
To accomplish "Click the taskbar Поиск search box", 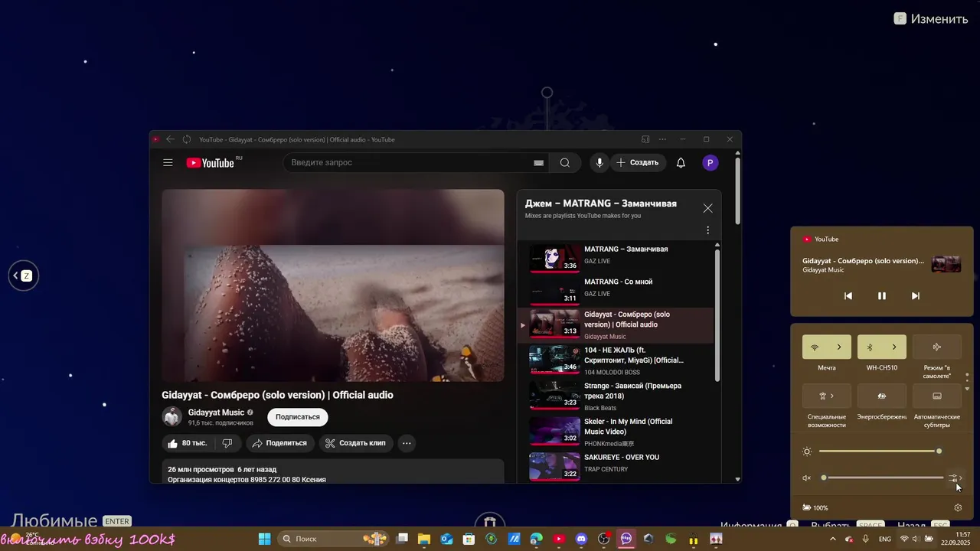I will click(333, 539).
